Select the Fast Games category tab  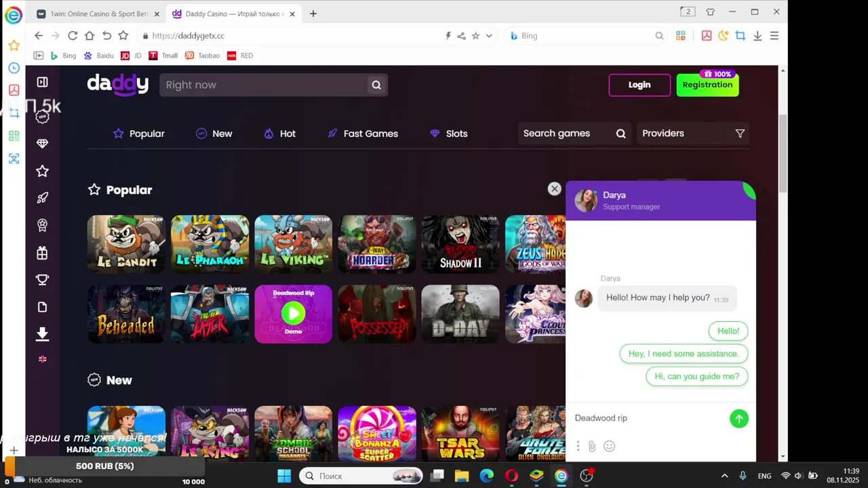point(362,134)
